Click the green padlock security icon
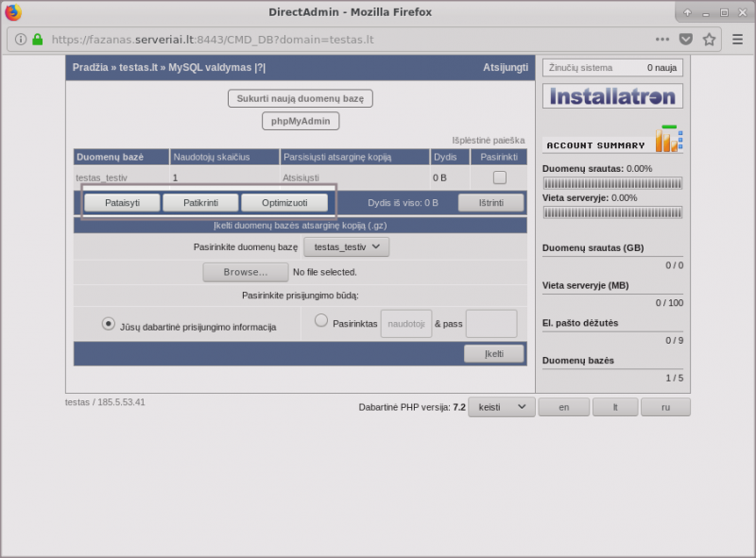The height and width of the screenshot is (558, 756). pos(38,40)
